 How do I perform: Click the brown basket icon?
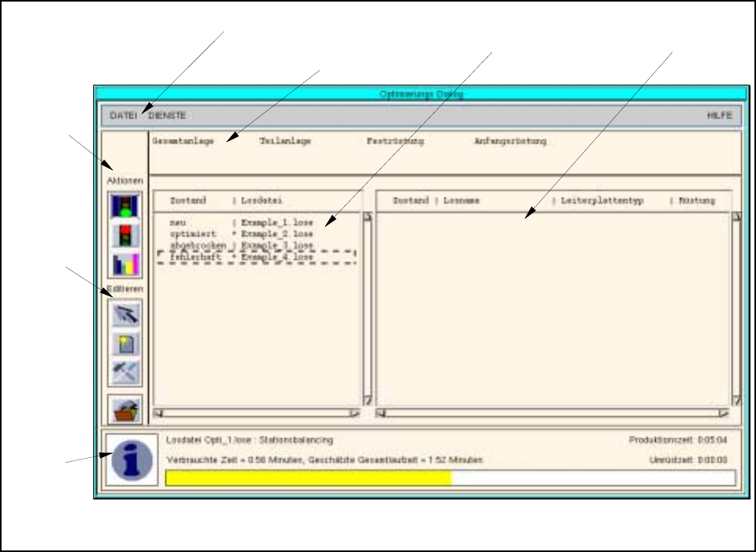(125, 411)
